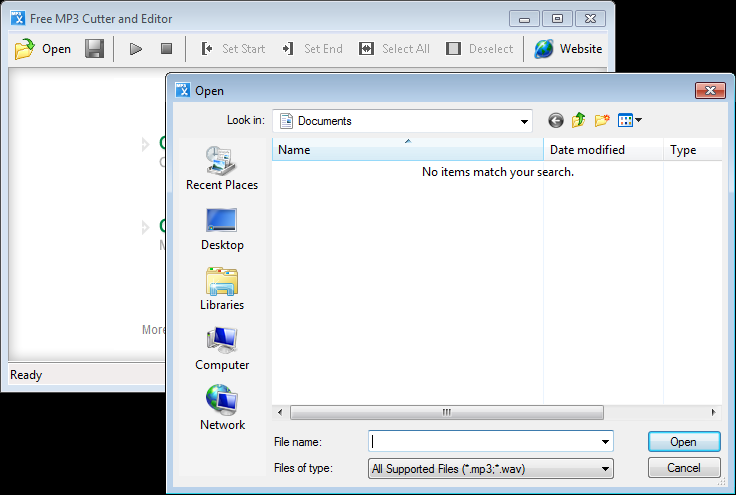Click the Save floppy disk icon

(x=94, y=49)
